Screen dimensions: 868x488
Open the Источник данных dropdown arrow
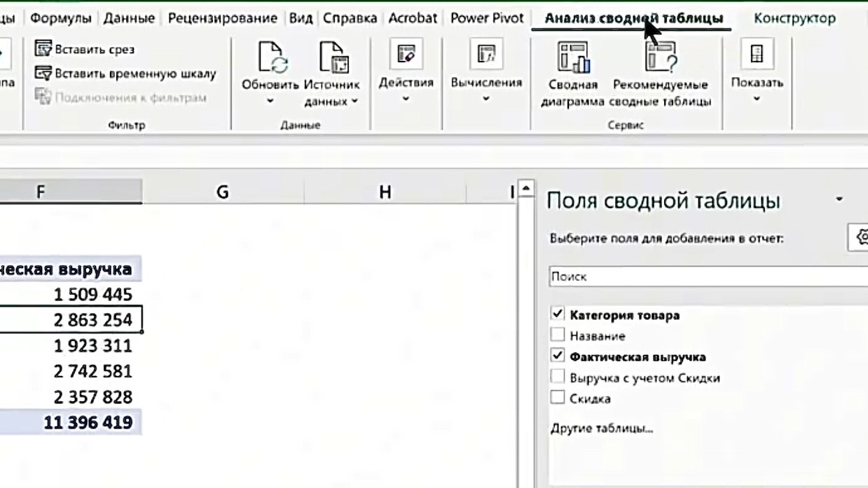click(354, 102)
